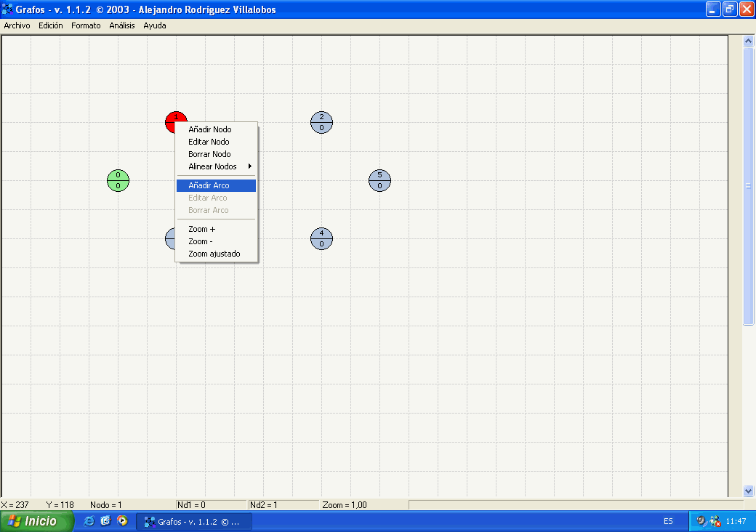Click the Grafos taskbar button
The width and height of the screenshot is (756, 532).
(x=194, y=521)
